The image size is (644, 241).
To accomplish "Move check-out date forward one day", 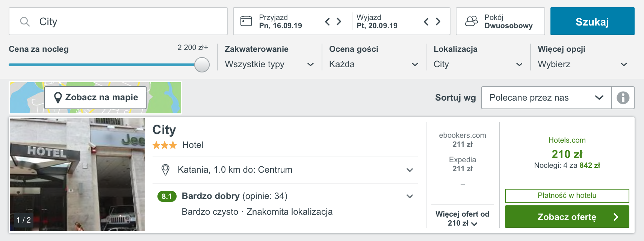I will pos(438,22).
